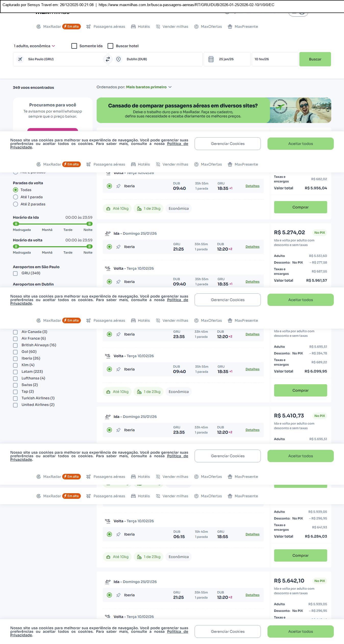
Task: Select the Até 1 parada return option
Action: (x=16, y=197)
